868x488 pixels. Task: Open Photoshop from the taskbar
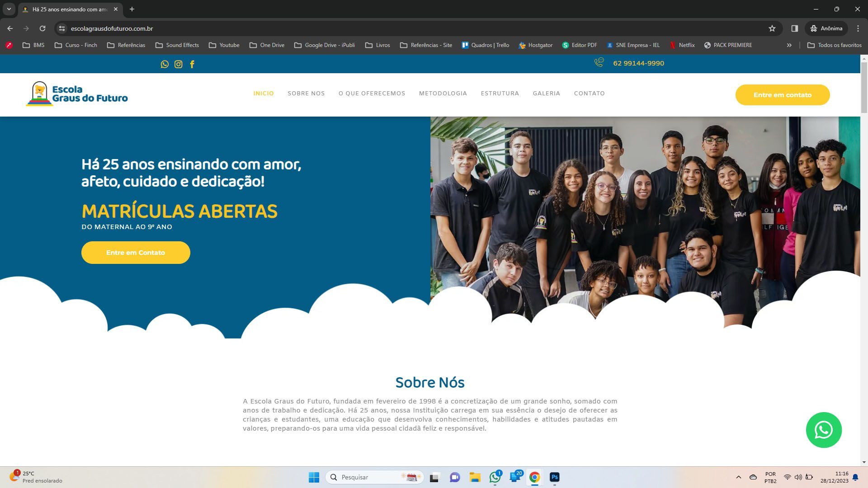click(x=554, y=477)
